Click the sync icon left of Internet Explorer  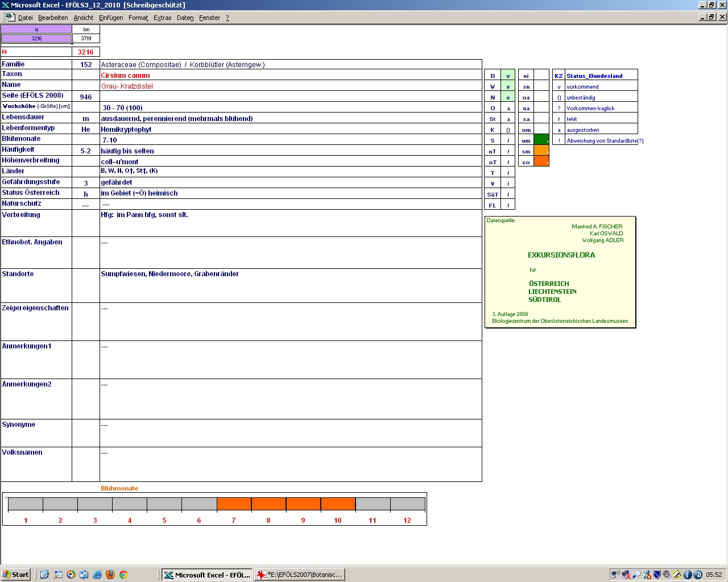[84, 575]
